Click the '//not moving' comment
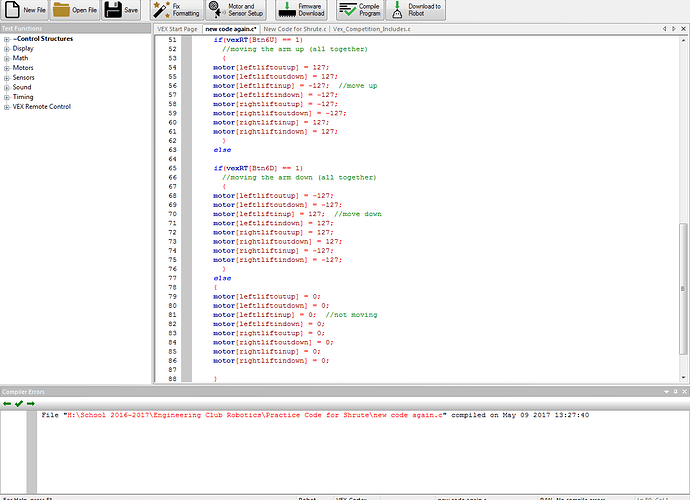The width and height of the screenshot is (690, 500). 351,315
